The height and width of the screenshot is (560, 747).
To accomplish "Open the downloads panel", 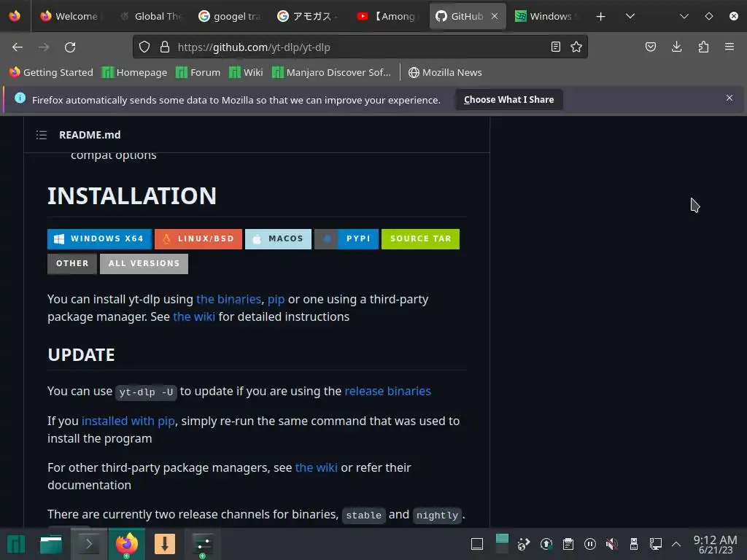I will pyautogui.click(x=676, y=47).
